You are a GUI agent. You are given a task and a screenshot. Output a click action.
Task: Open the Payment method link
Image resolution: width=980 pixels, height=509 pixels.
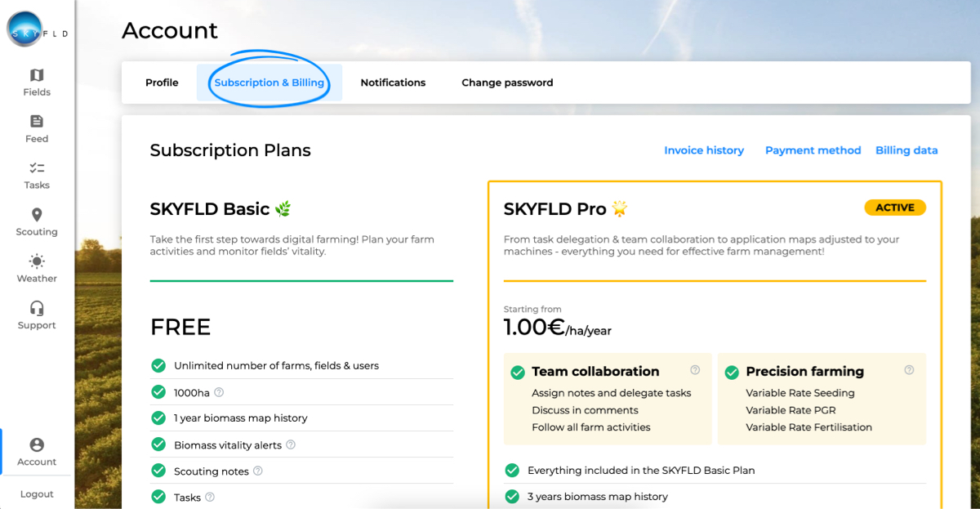813,150
